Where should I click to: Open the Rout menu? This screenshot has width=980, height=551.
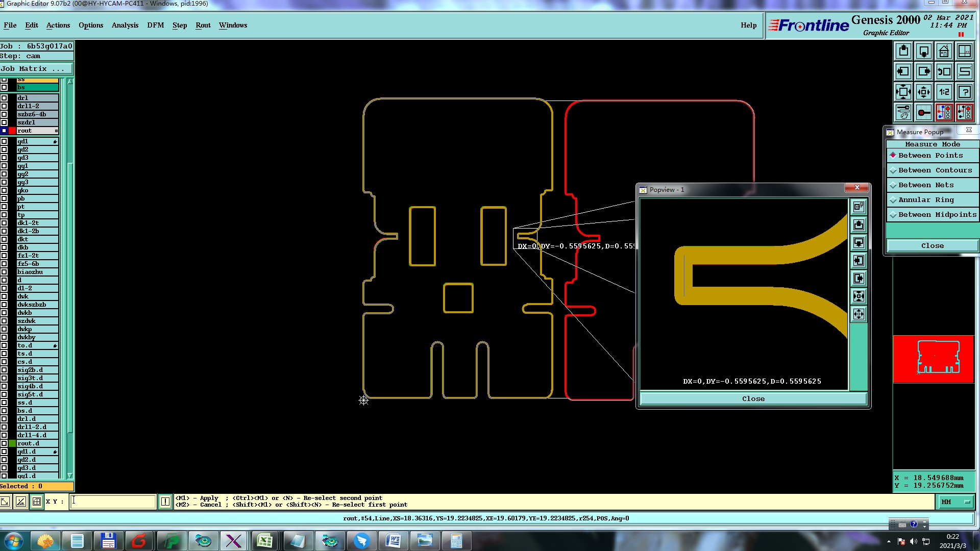click(x=203, y=25)
